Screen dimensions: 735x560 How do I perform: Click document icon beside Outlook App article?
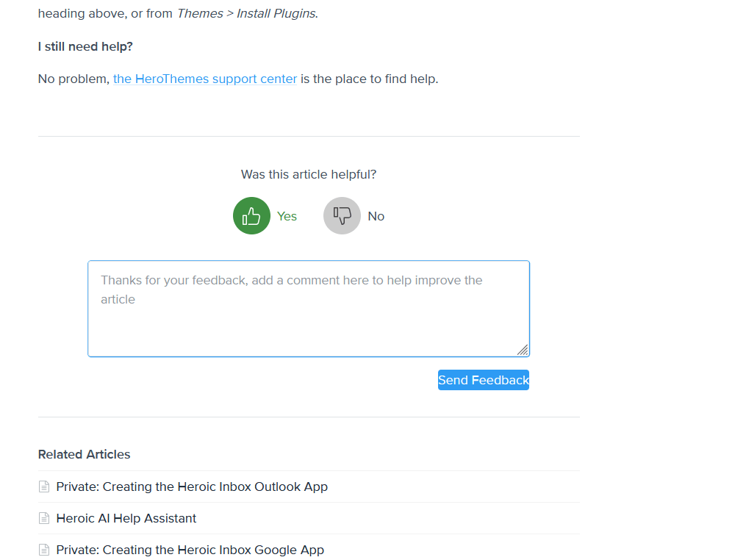pos(44,487)
